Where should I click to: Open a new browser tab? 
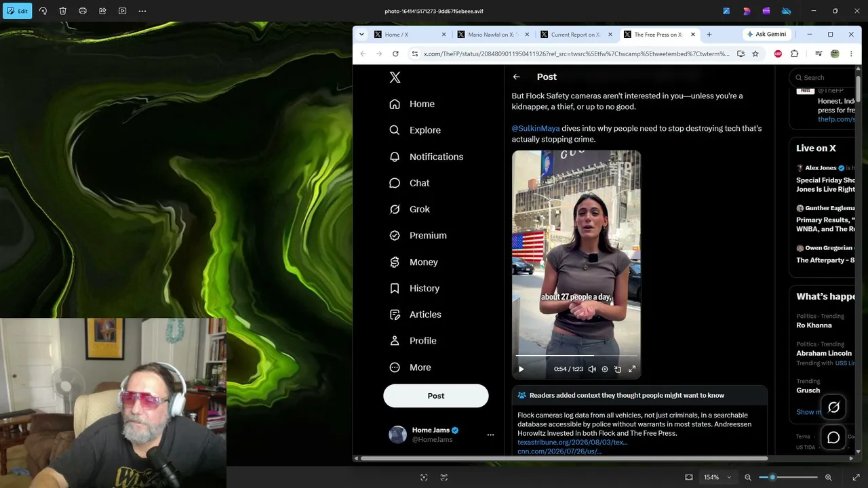click(x=709, y=35)
